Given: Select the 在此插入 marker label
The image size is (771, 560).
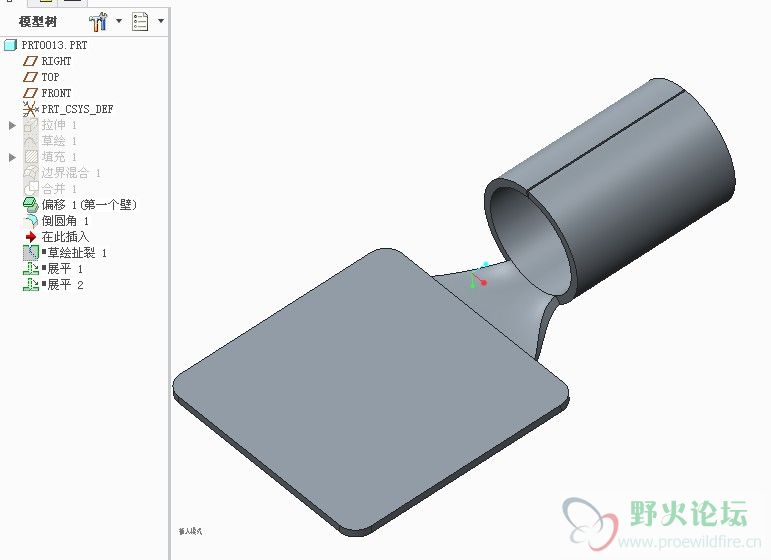Looking at the screenshot, I should 65,237.
